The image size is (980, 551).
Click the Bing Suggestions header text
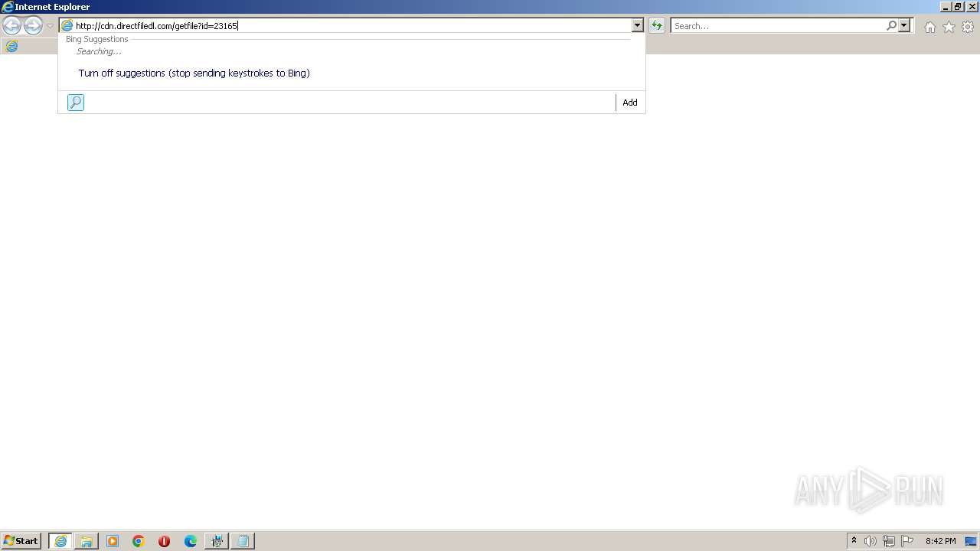[97, 39]
